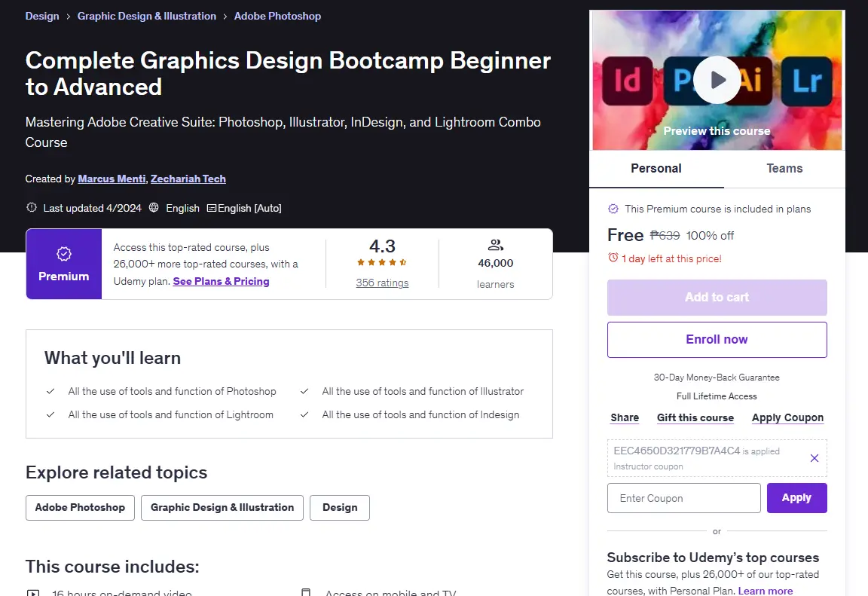The height and width of the screenshot is (596, 868).
Task: Select Graphic Design & Illustration topic chip
Action: [222, 507]
